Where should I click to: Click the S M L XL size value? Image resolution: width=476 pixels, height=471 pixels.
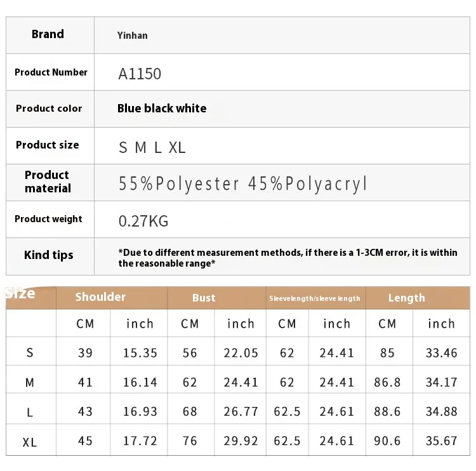pos(152,148)
